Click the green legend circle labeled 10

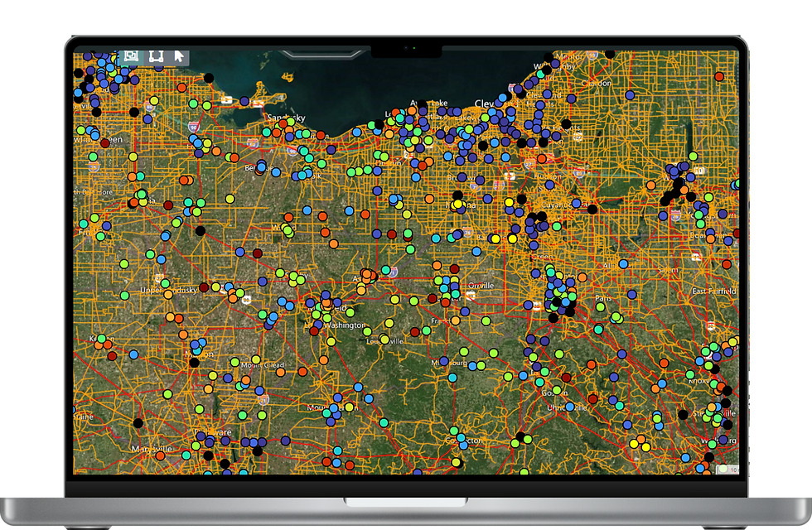[x=723, y=469]
